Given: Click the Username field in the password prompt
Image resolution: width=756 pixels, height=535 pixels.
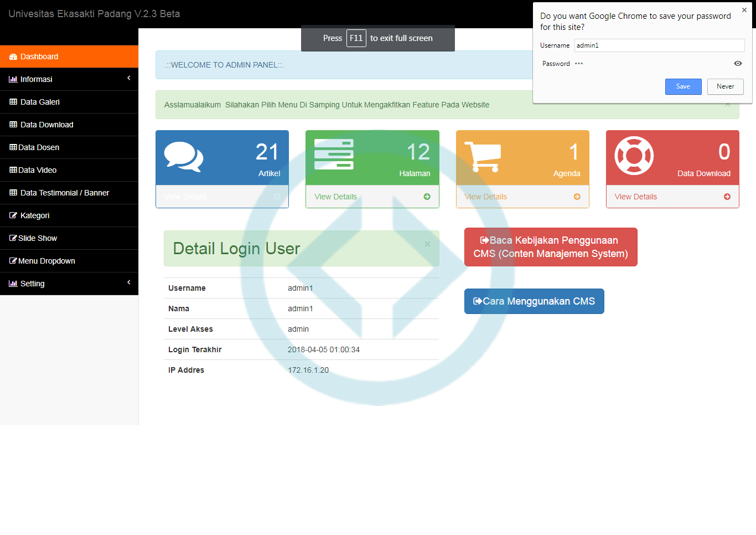Looking at the screenshot, I should (x=659, y=45).
